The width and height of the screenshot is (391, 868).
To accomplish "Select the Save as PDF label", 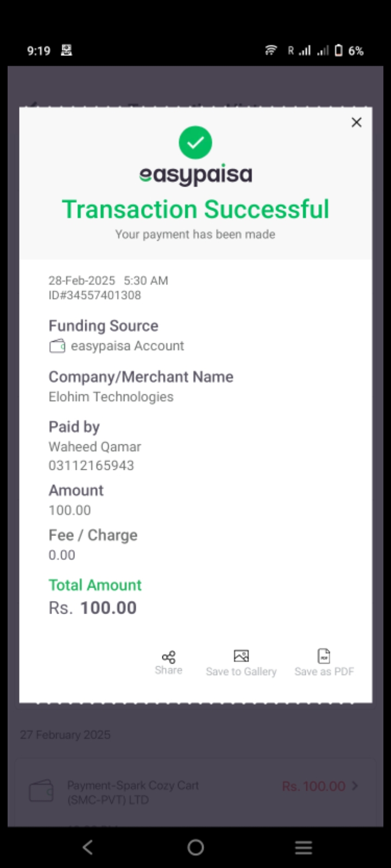I will click(324, 672).
